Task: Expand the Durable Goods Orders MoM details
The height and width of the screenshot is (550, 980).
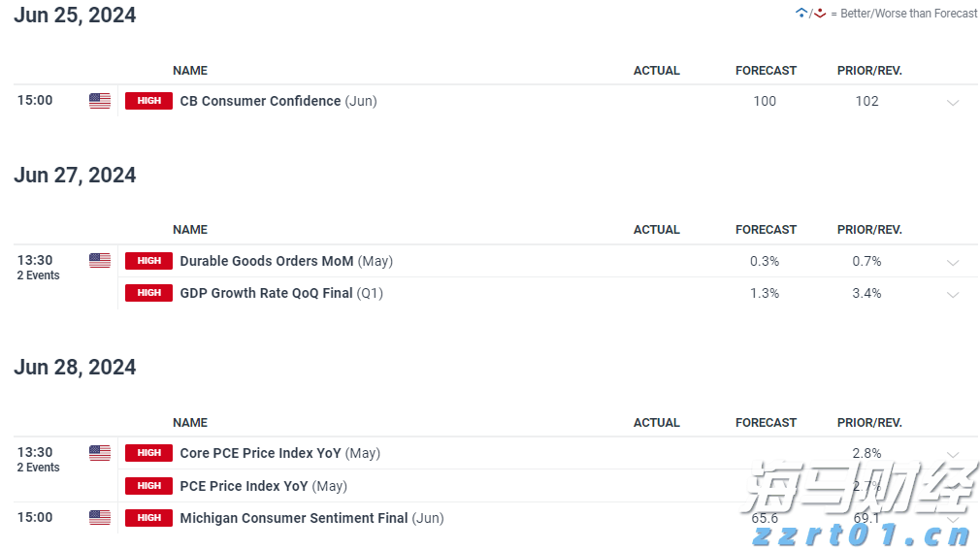Action: click(953, 263)
